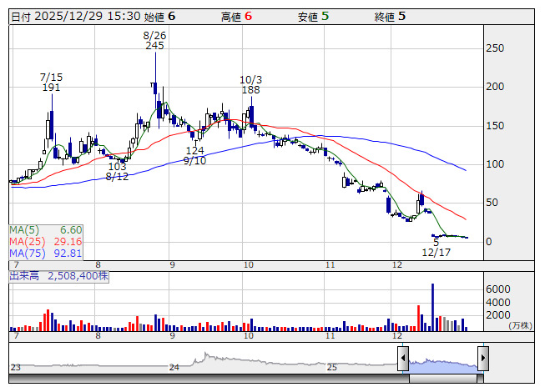Click year 25 in the overview timeline
Image resolution: width=545 pixels, height=392 pixels.
tap(331, 367)
